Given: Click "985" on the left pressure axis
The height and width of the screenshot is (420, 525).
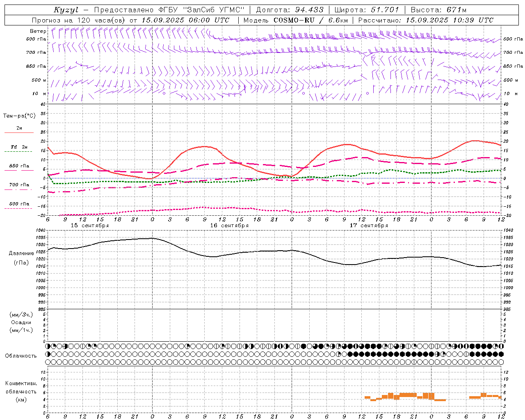Looking at the screenshot, I should tap(43, 309).
